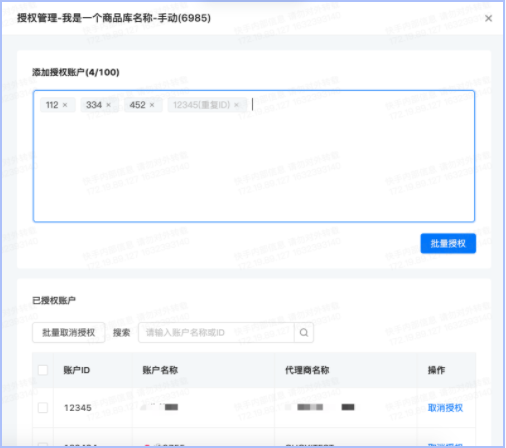Check the box for account row 12345
This screenshot has width=506, height=448.
43,407
